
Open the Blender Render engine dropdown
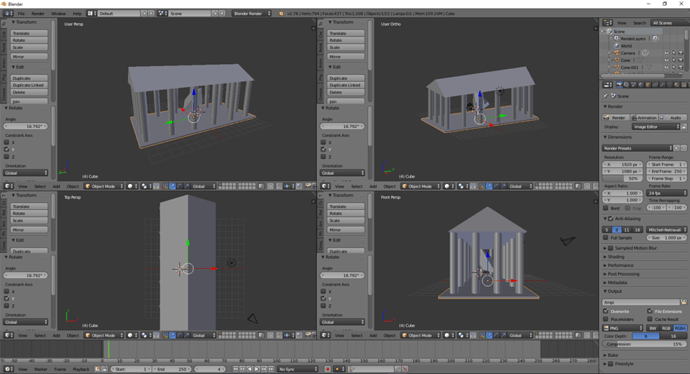(252, 14)
